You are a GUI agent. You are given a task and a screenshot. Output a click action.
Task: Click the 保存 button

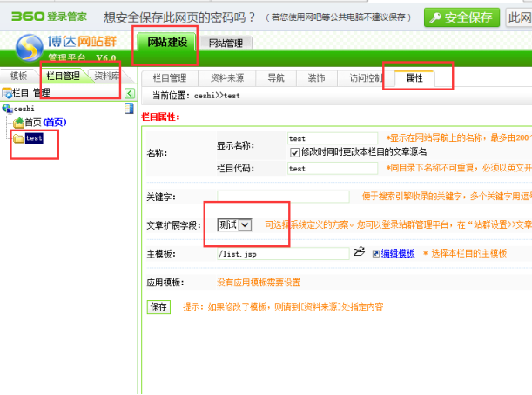click(x=158, y=307)
